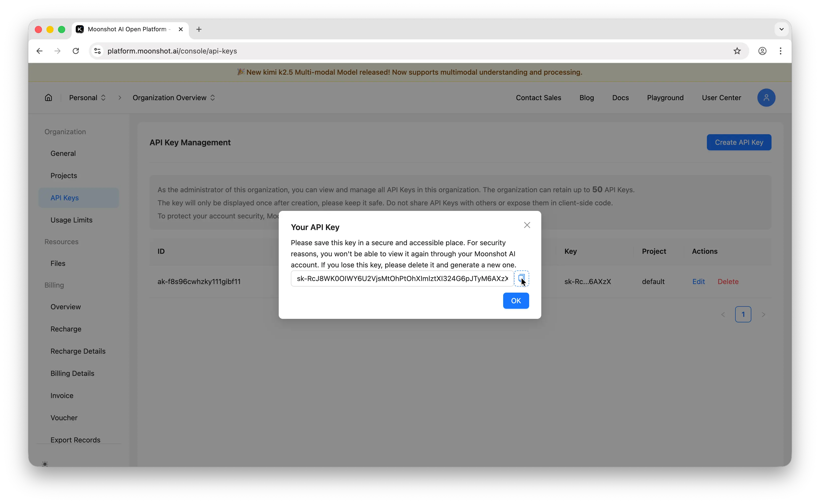The width and height of the screenshot is (820, 504).
Task: Copy the API key using the copy icon
Action: [x=521, y=278]
